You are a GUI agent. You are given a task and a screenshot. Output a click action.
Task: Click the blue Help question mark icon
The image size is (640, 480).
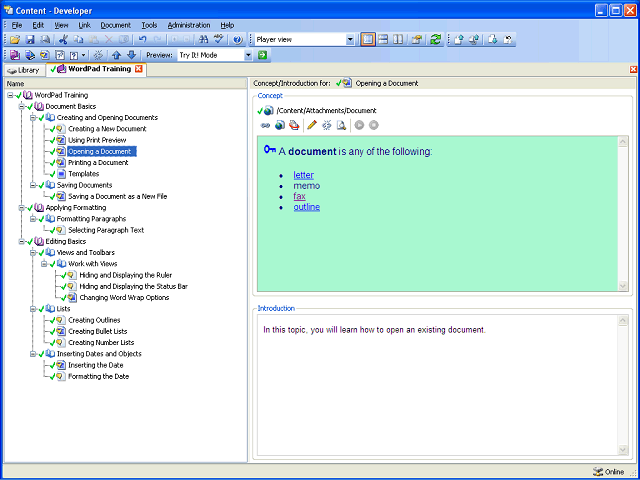(238, 40)
